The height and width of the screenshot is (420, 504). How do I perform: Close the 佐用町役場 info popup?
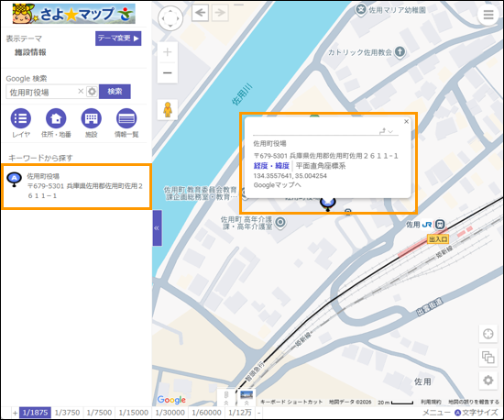coord(406,121)
